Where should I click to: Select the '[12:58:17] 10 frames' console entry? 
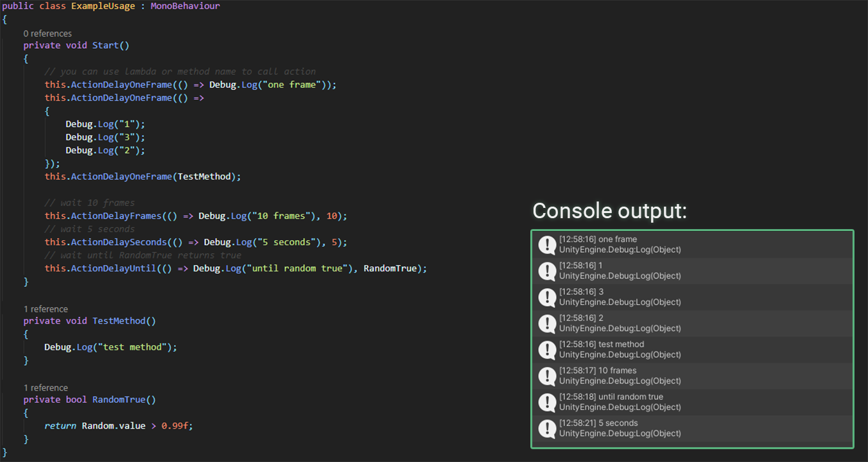pos(693,377)
